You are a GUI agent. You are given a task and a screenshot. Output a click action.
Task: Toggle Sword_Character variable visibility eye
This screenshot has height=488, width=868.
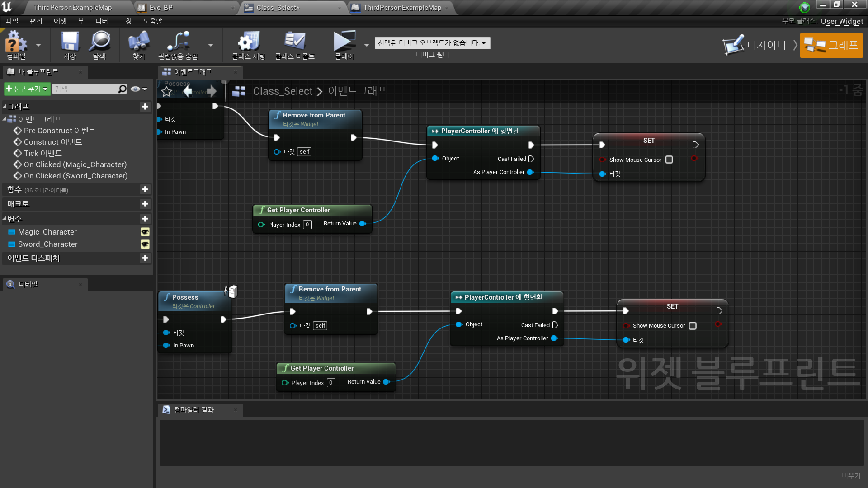tap(145, 244)
